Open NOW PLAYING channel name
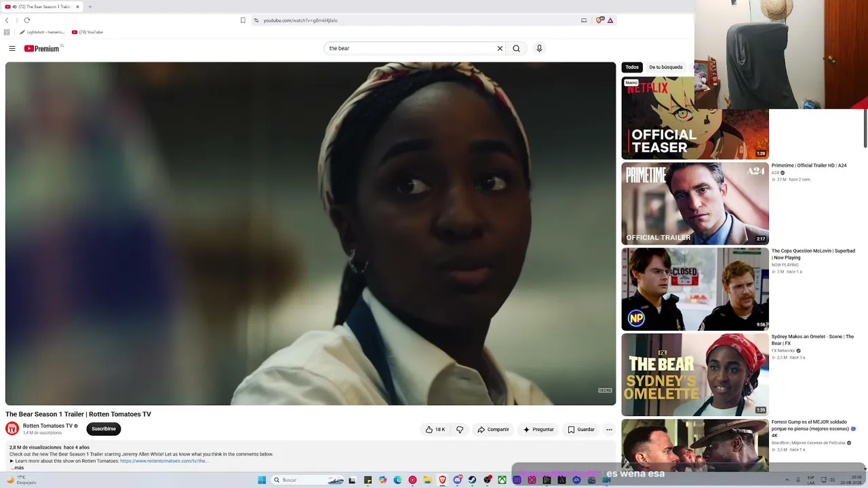 [x=785, y=265]
